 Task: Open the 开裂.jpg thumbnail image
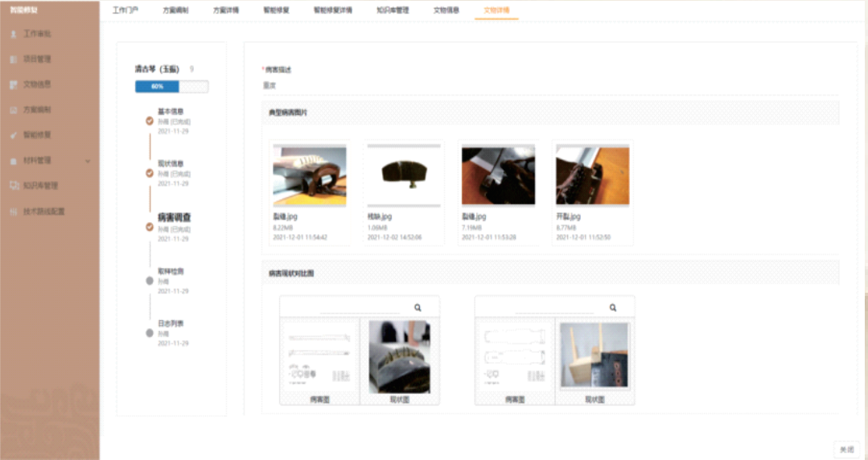pos(592,175)
